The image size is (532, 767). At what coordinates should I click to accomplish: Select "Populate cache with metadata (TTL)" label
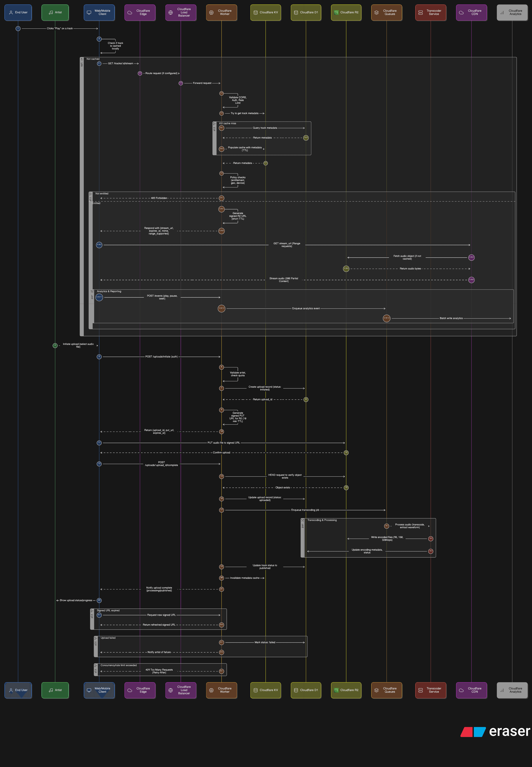tap(245, 149)
